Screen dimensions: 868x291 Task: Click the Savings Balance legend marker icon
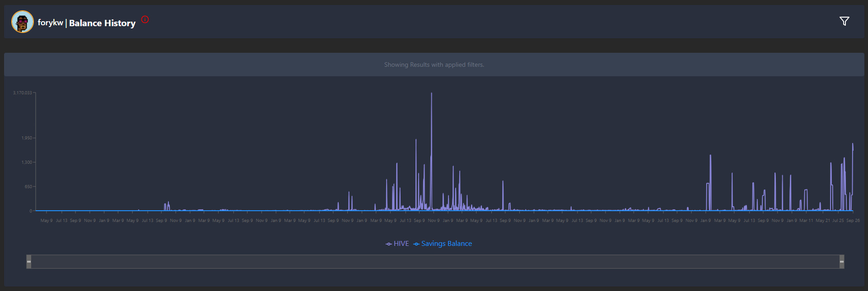tap(416, 244)
